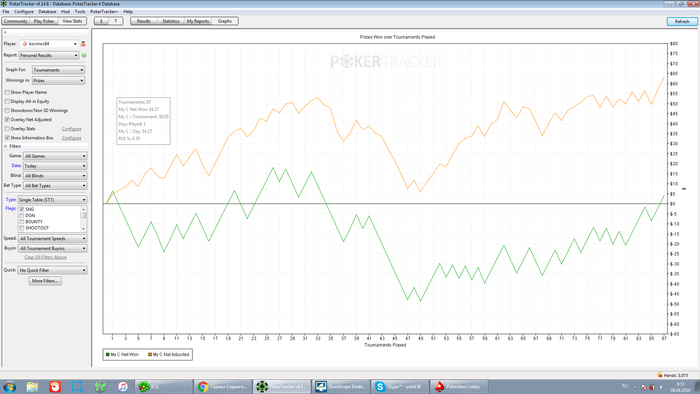700x394 pixels.
Task: Open the Speed All Tournament Speeds dropdown
Action: point(52,239)
